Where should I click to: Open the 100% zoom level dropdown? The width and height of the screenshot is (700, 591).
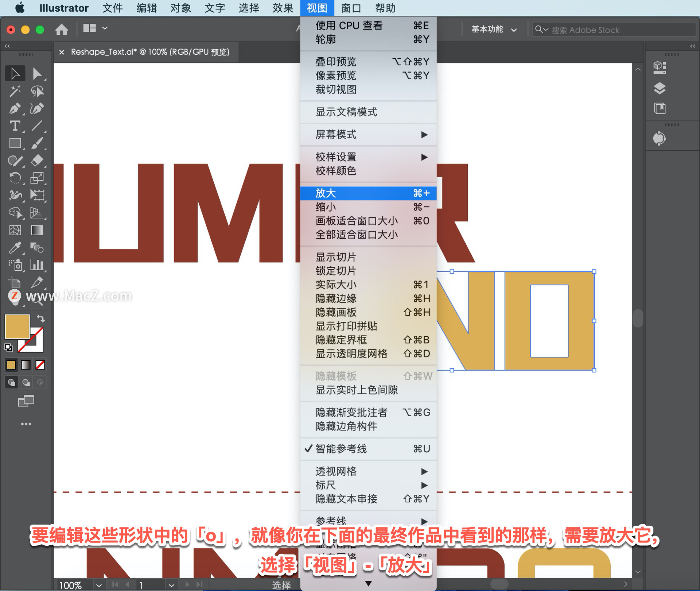[x=99, y=585]
